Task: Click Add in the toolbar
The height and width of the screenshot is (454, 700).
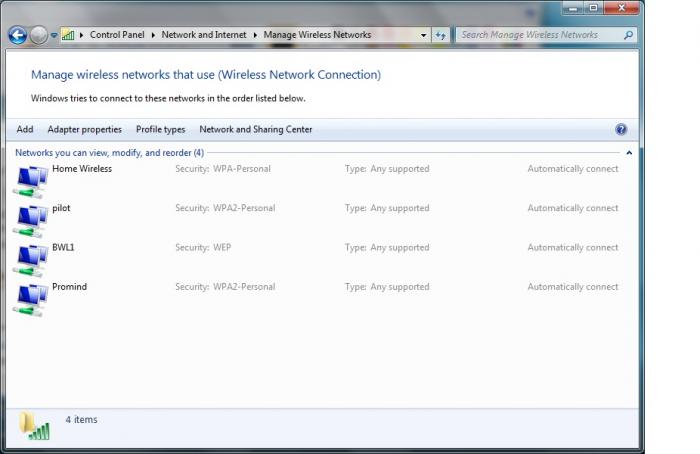Action: pyautogui.click(x=25, y=129)
